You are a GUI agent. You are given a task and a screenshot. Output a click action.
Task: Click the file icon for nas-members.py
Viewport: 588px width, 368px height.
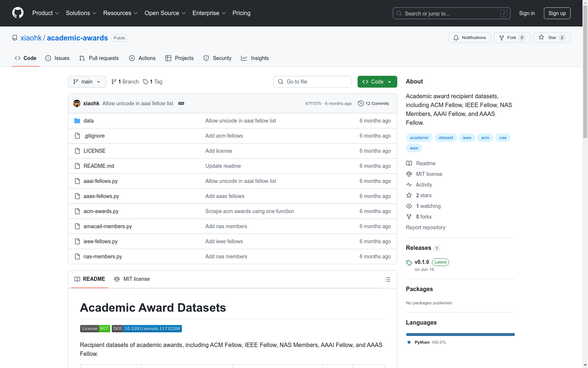pyautogui.click(x=77, y=256)
